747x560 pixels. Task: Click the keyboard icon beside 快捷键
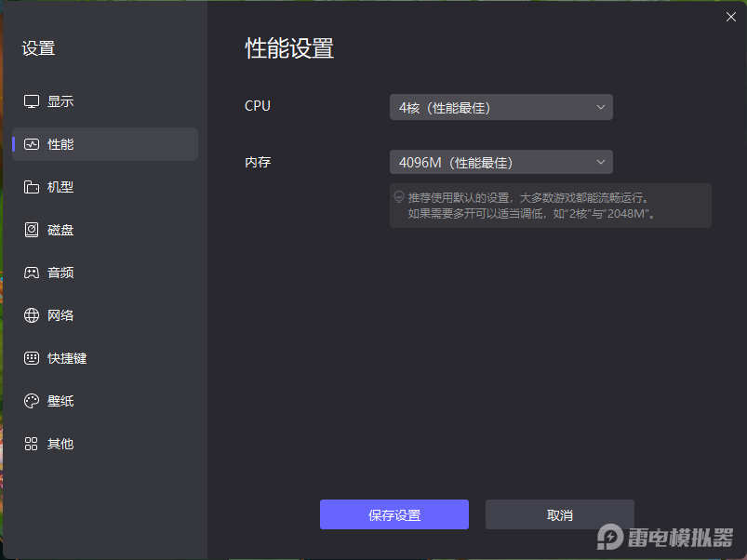pos(32,358)
